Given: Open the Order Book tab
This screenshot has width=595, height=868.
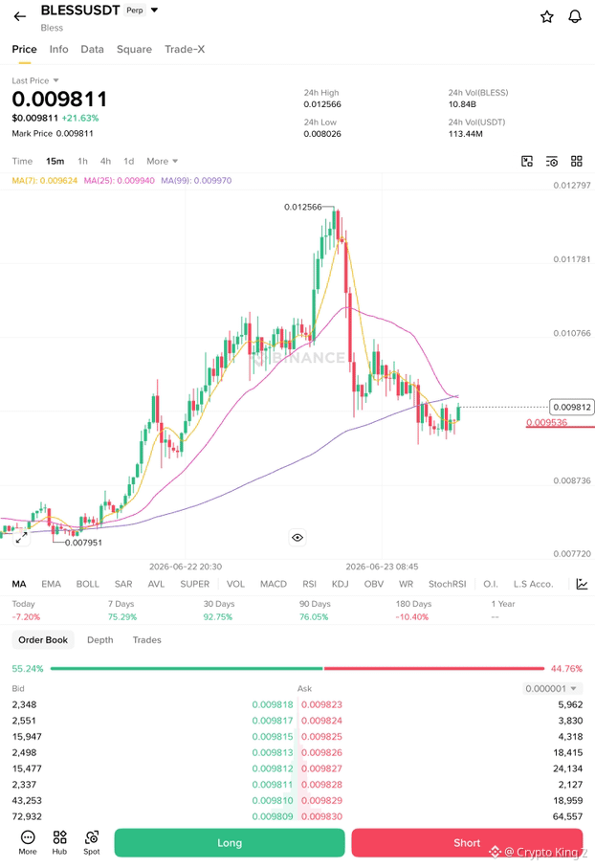Looking at the screenshot, I should point(43,640).
